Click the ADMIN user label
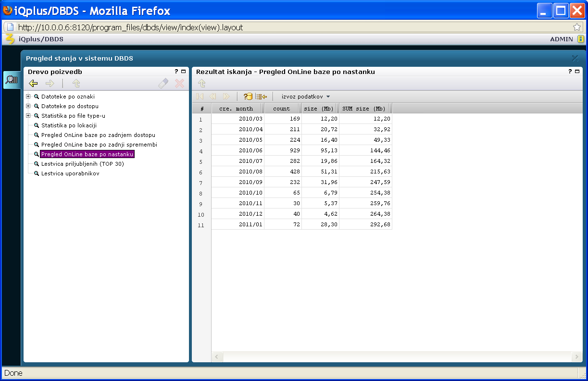This screenshot has width=588, height=381. 562,39
